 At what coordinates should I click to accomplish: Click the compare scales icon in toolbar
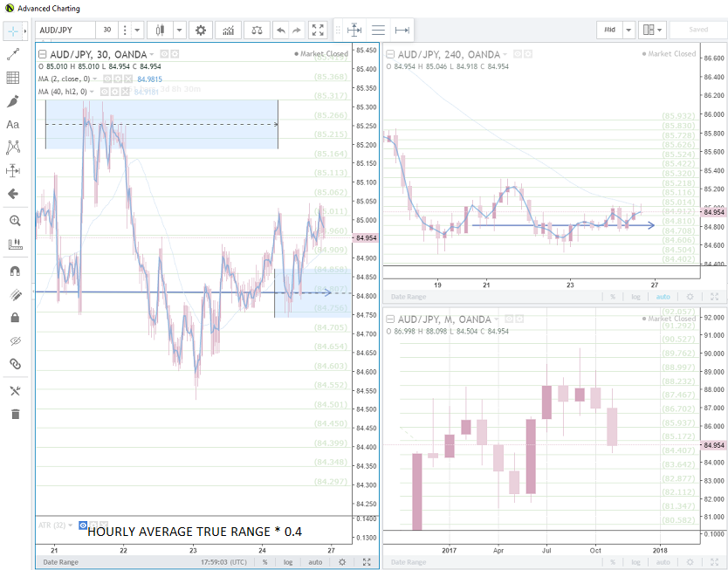257,31
